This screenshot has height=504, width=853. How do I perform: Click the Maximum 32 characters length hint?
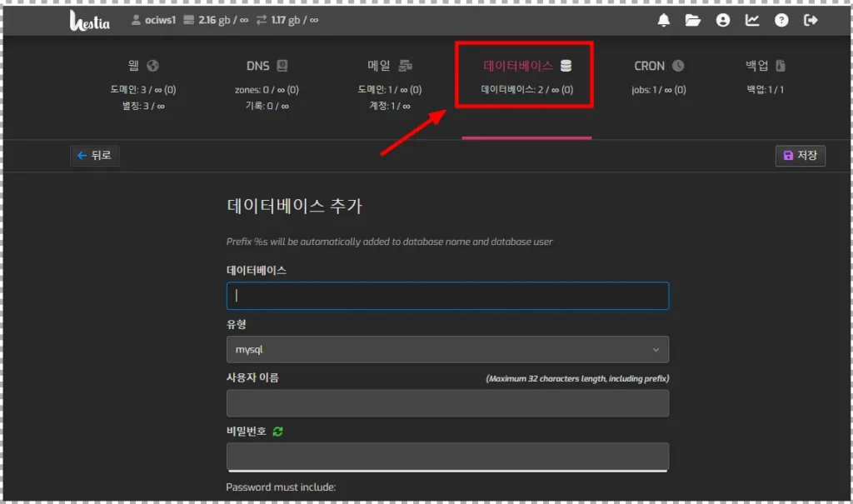point(577,378)
